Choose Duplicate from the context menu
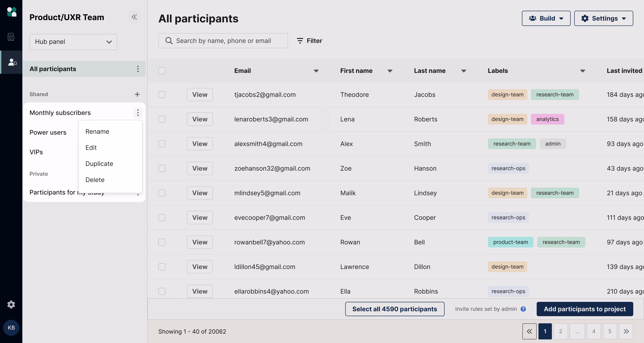This screenshot has height=343, width=644. (99, 164)
